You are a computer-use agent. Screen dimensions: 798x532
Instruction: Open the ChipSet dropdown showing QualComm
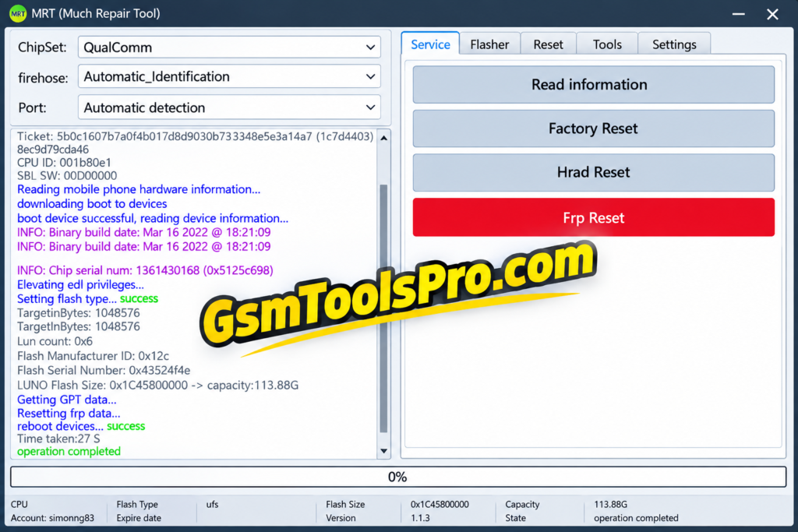pos(229,48)
